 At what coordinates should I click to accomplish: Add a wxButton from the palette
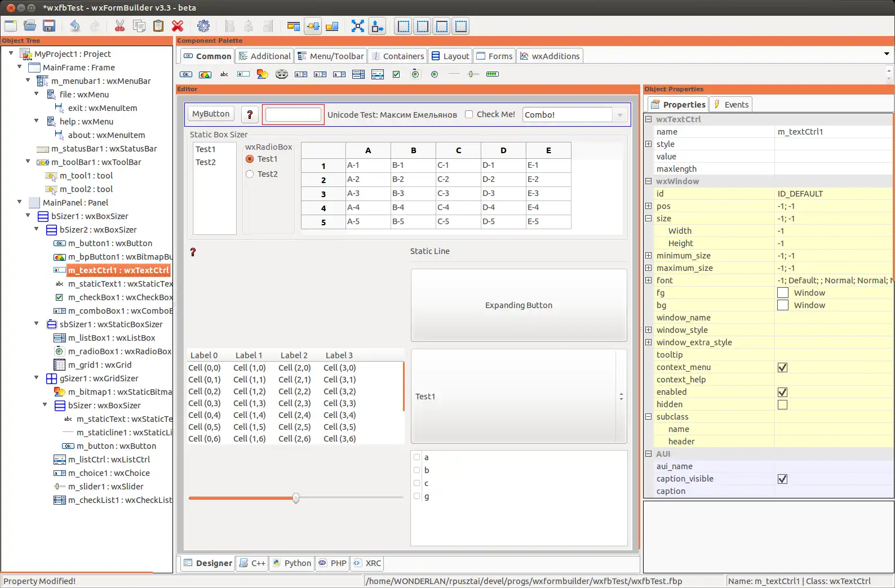coord(186,74)
